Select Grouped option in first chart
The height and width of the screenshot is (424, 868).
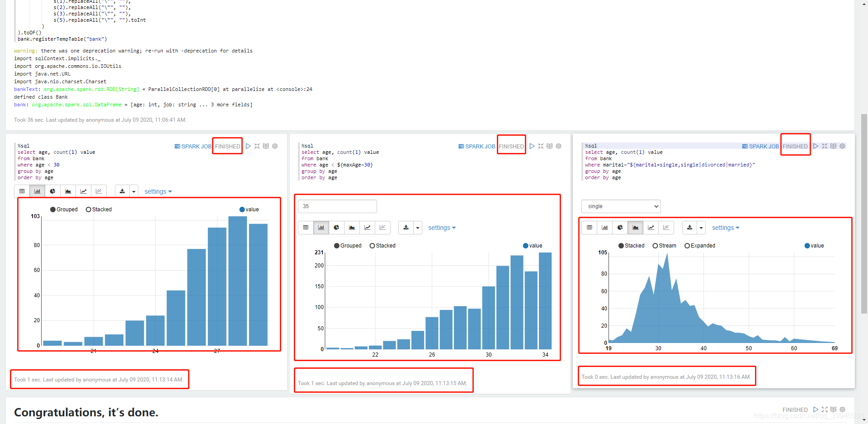(x=64, y=210)
